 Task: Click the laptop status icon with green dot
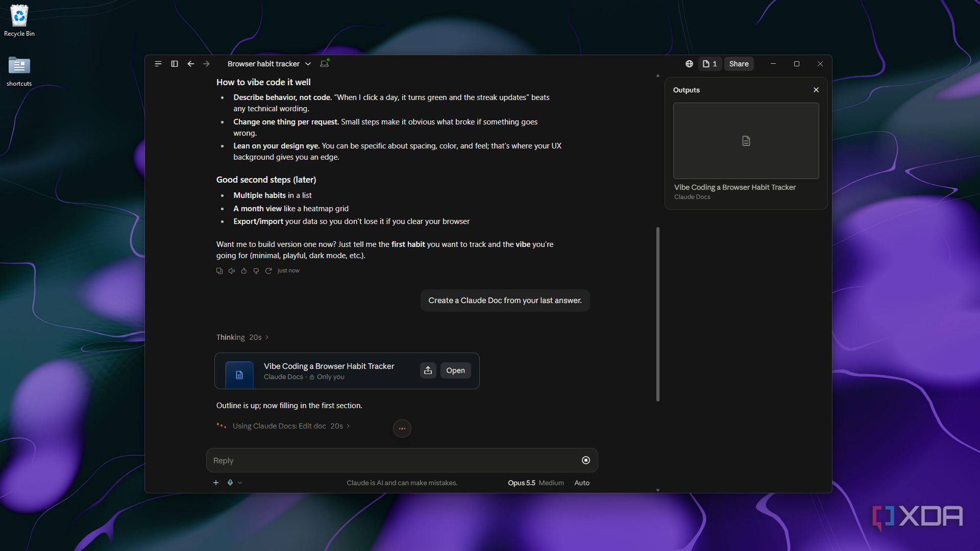(x=325, y=63)
